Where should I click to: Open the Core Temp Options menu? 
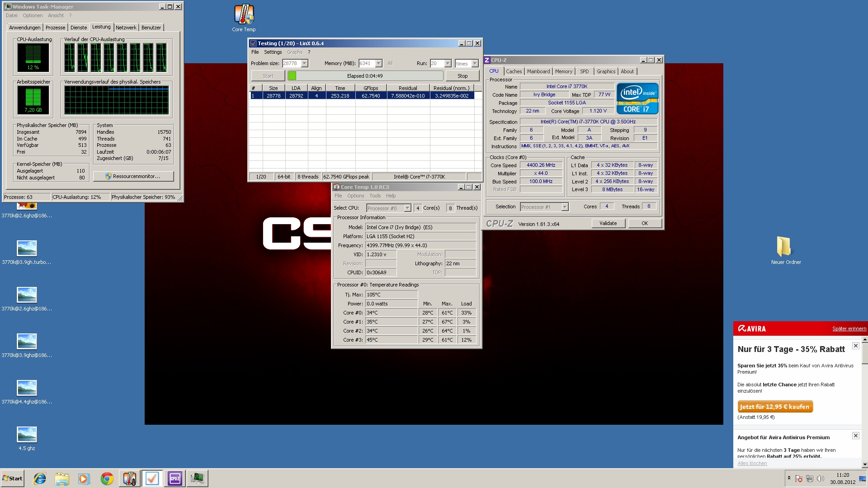[x=355, y=196]
